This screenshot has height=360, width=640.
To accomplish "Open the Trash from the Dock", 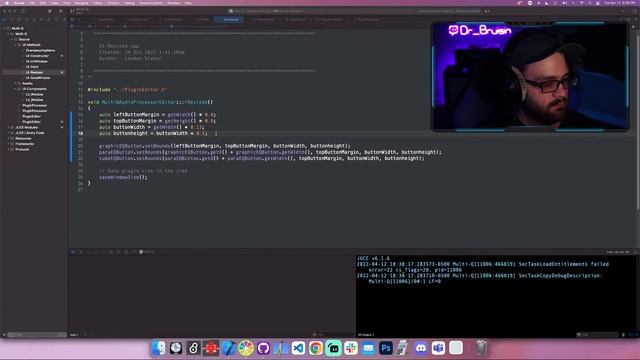I will 482,348.
